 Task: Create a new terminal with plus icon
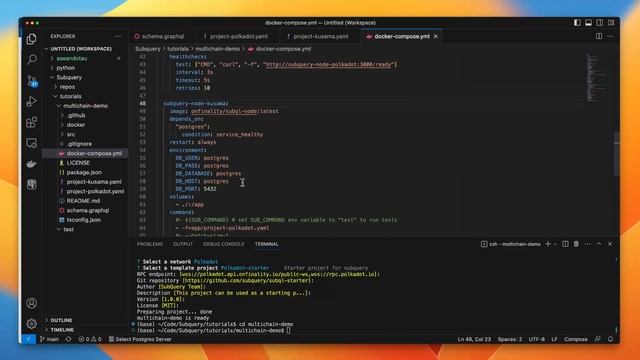pos(548,244)
